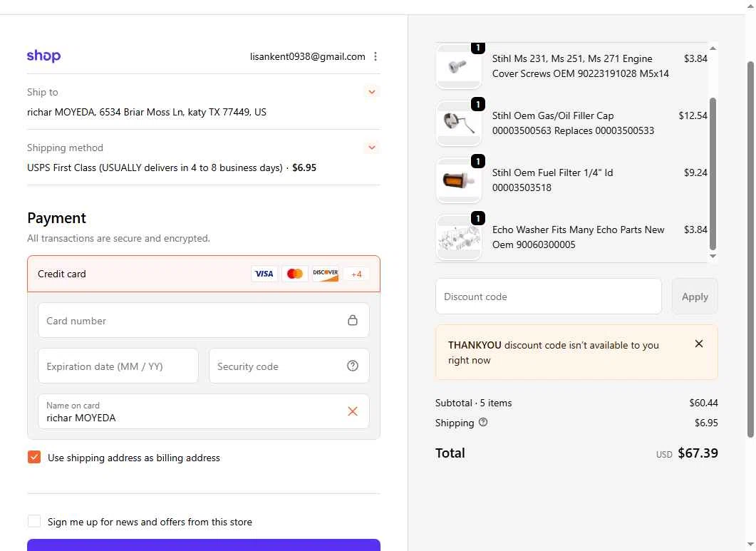The width and height of the screenshot is (756, 551).
Task: Click the Subtotal 5 items label
Action: click(x=473, y=403)
